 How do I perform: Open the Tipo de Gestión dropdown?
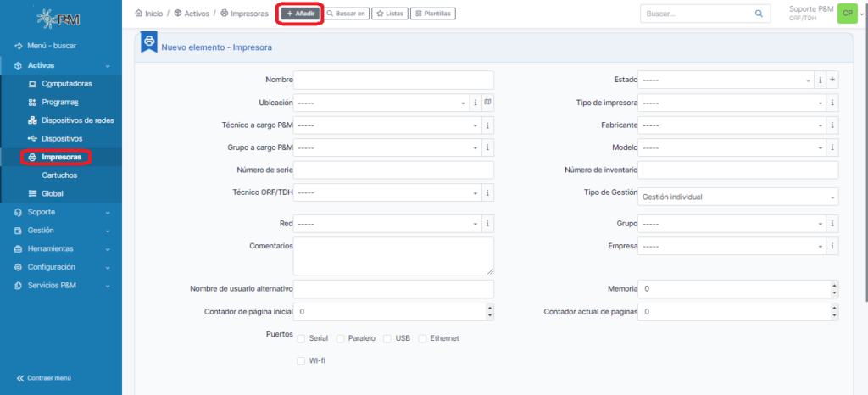pos(737,197)
